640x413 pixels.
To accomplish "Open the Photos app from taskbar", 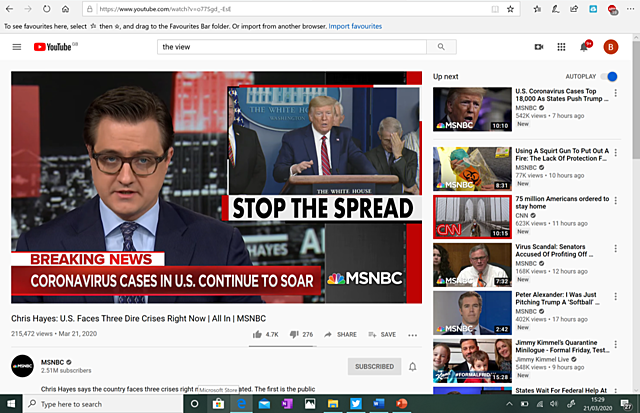I will (x=310, y=404).
